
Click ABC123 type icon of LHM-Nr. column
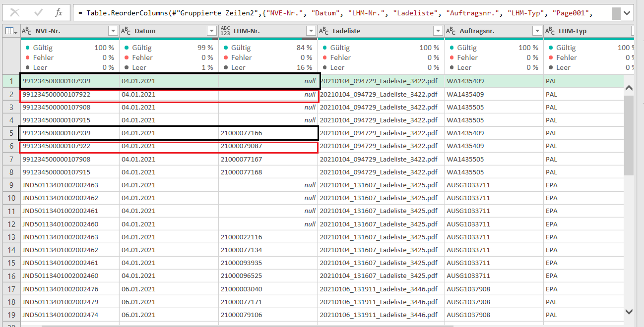tap(225, 31)
